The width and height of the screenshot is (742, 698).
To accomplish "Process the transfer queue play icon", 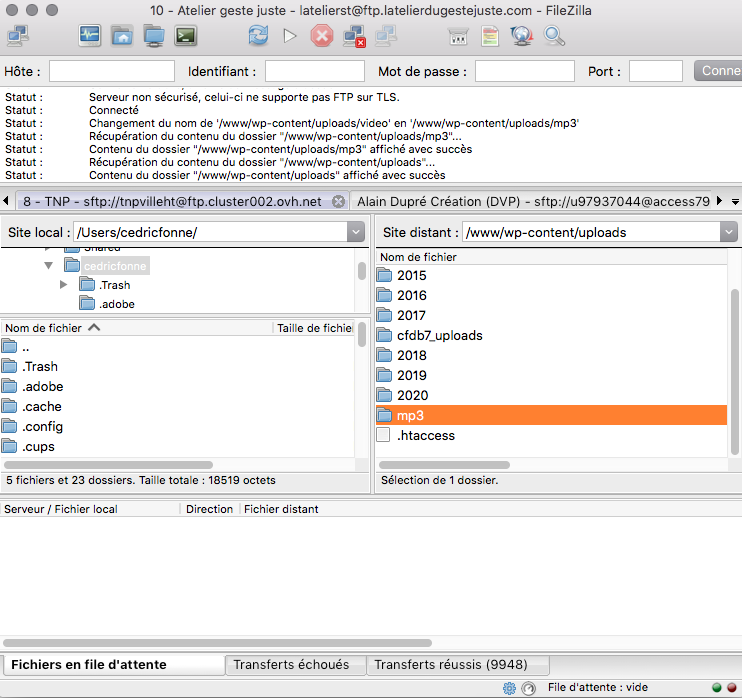I will coord(290,36).
